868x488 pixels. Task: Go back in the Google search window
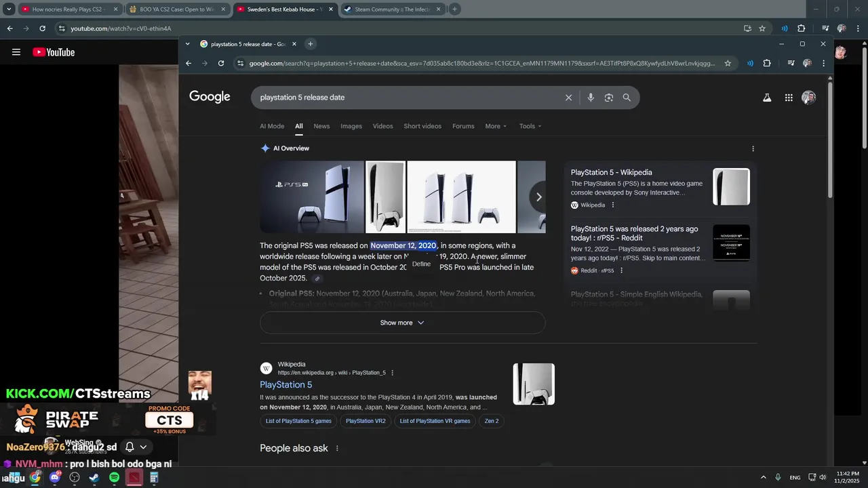(189, 63)
